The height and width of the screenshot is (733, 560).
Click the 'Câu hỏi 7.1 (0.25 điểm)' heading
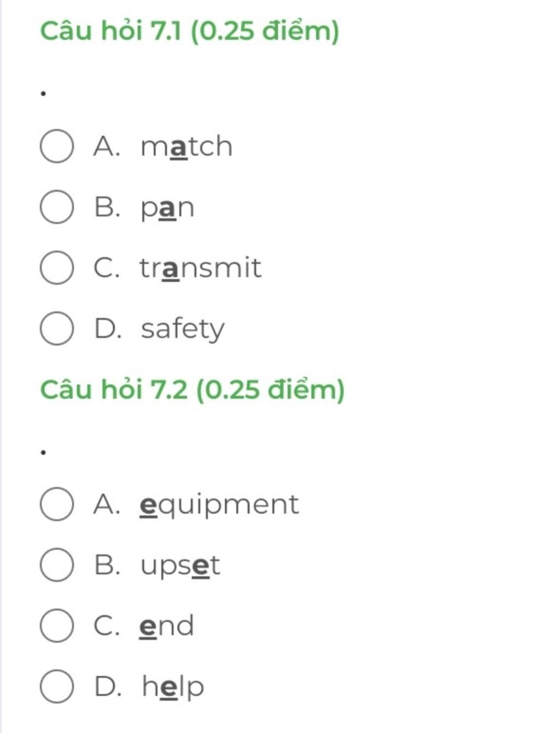click(190, 31)
